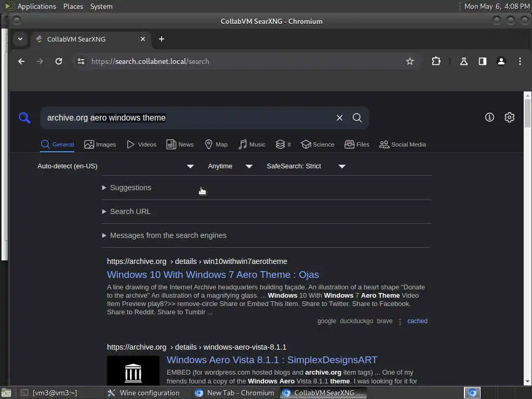The image size is (532, 399).
Task: Open the Anytime time-range dropdown
Action: (230, 166)
